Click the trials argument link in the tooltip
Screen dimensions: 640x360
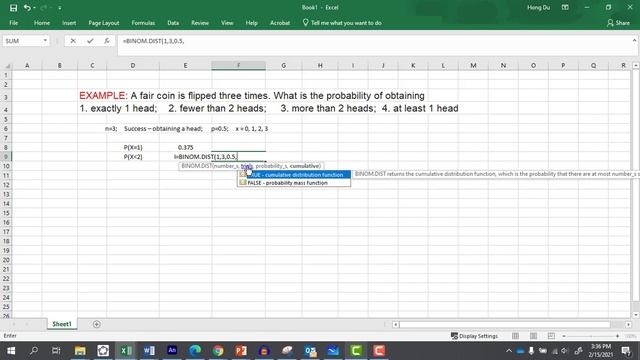[x=247, y=166]
